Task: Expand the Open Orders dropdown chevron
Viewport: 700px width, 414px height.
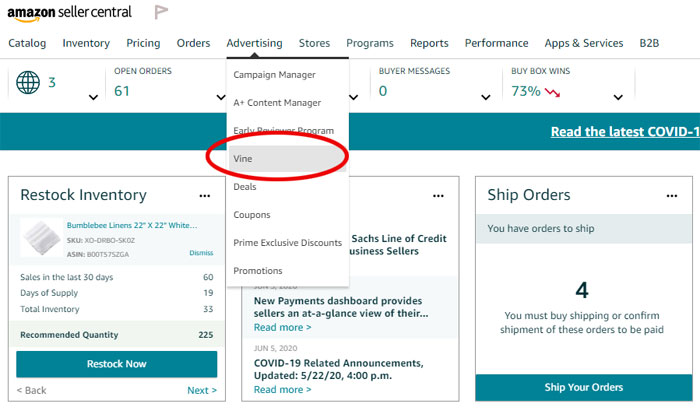Action: coord(221,97)
